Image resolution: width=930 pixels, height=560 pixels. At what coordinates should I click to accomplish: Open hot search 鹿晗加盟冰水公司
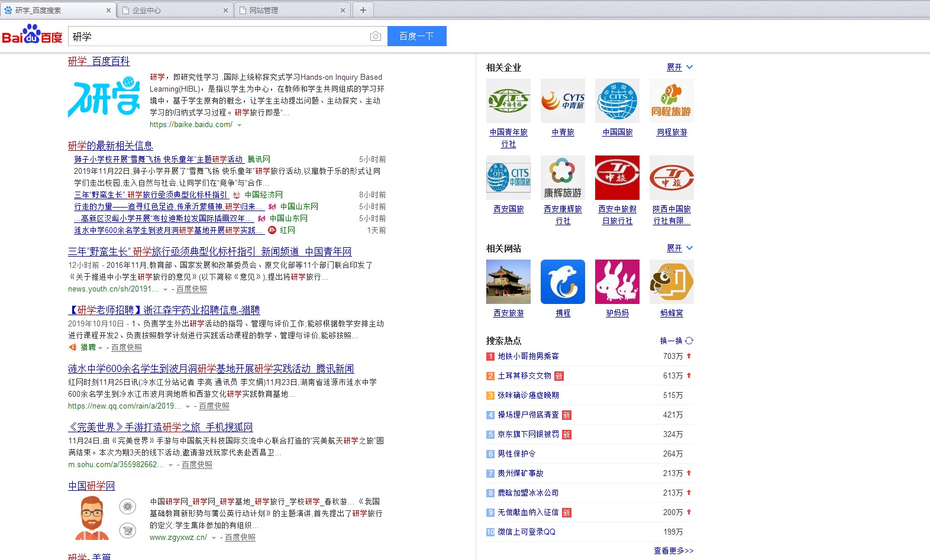tap(528, 493)
